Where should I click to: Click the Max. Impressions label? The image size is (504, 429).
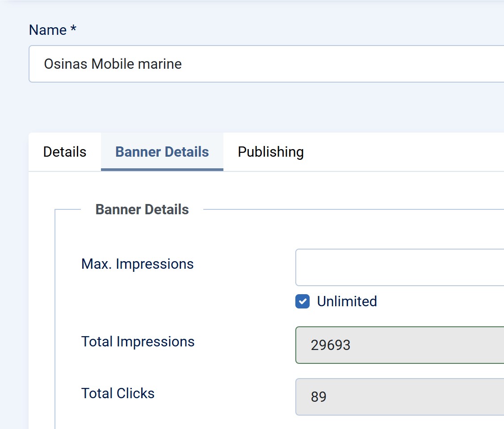(x=137, y=264)
